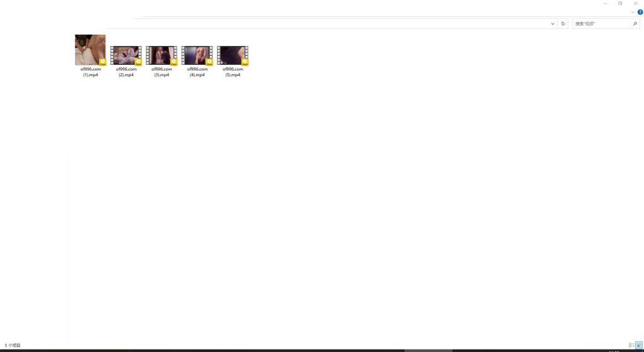
Task: Focus the search box labelled 搜索"视频"
Action: [602, 24]
